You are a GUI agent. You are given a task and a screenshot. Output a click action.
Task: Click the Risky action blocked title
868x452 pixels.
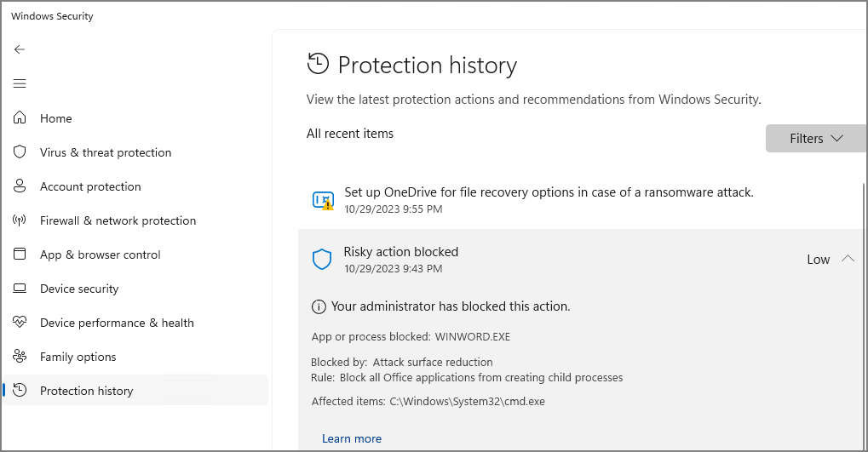click(x=401, y=252)
